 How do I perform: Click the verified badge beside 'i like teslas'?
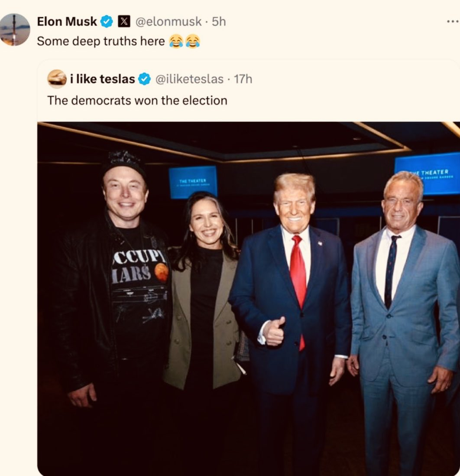[x=144, y=79]
